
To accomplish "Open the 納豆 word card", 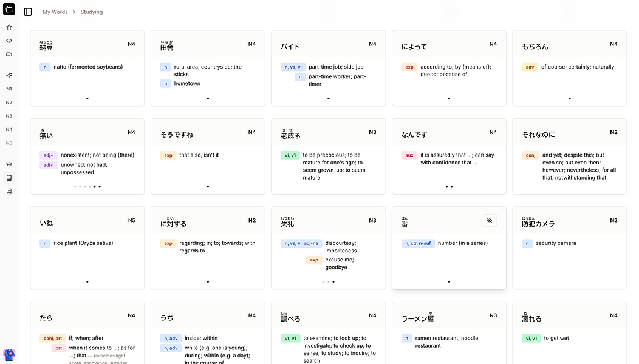I will (87, 68).
